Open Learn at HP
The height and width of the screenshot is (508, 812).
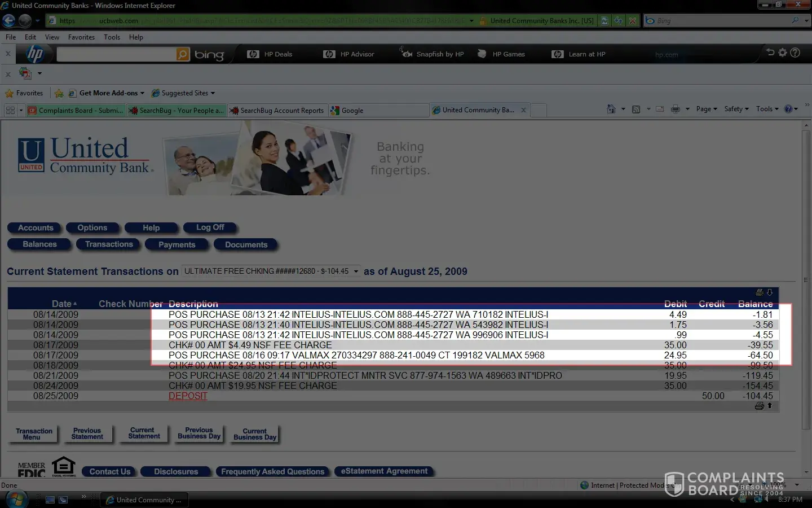coord(579,54)
